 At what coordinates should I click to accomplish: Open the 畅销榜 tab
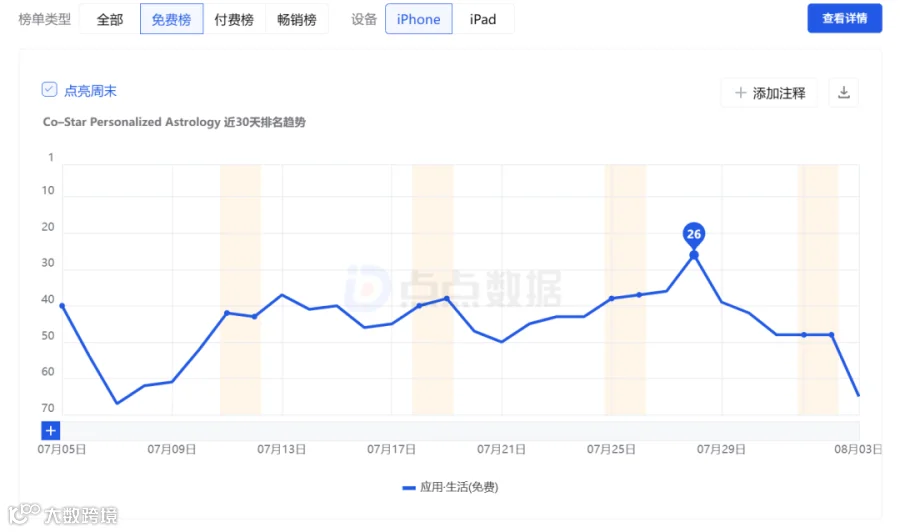coord(297,19)
